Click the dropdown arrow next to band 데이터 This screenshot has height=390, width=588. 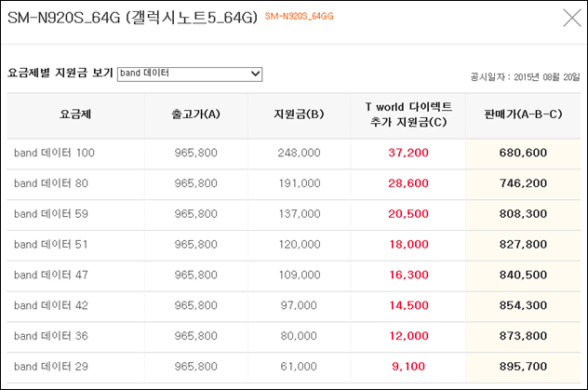pos(255,74)
